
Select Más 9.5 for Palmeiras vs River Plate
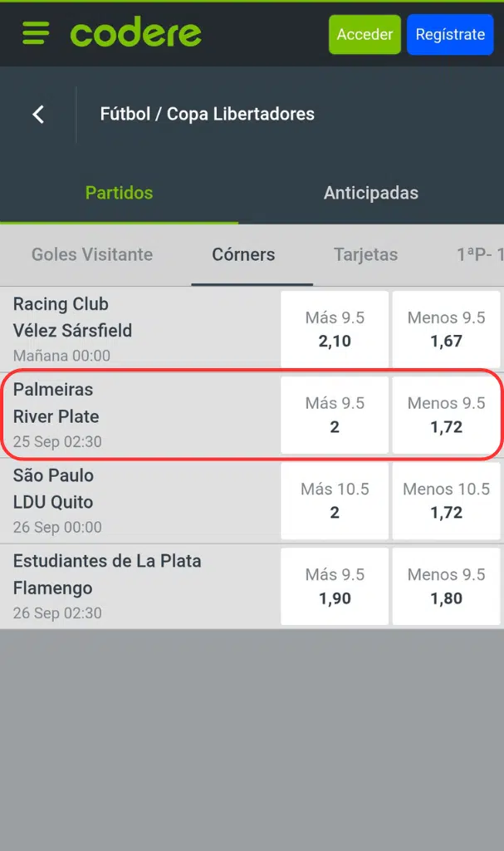335,415
